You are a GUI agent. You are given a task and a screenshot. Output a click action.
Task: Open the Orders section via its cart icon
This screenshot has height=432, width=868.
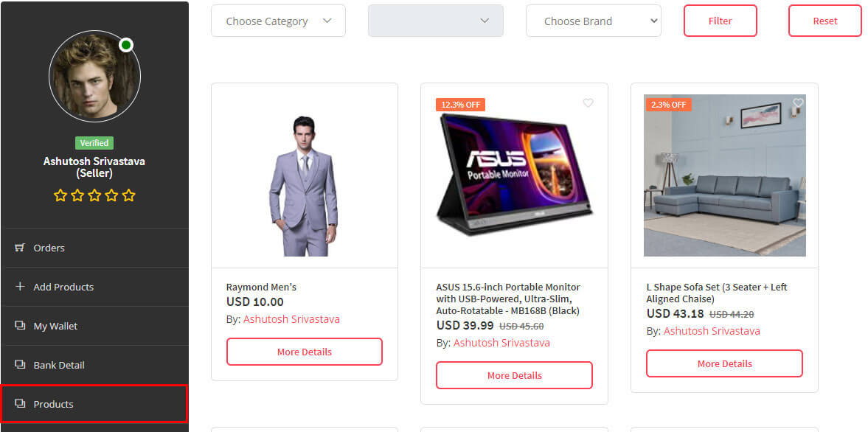18,247
